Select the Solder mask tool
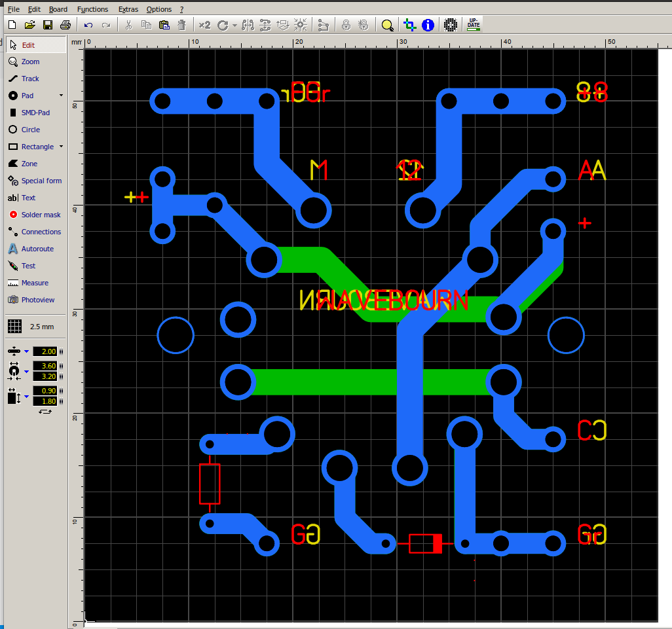 [x=36, y=215]
